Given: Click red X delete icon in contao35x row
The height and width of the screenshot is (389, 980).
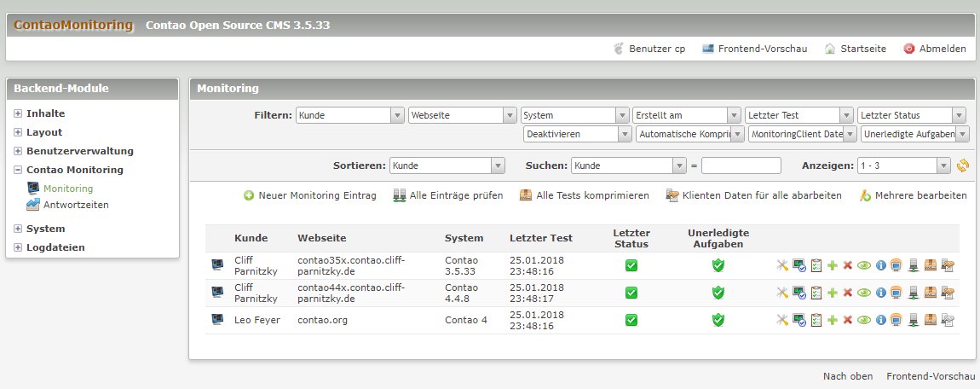Looking at the screenshot, I should (848, 265).
